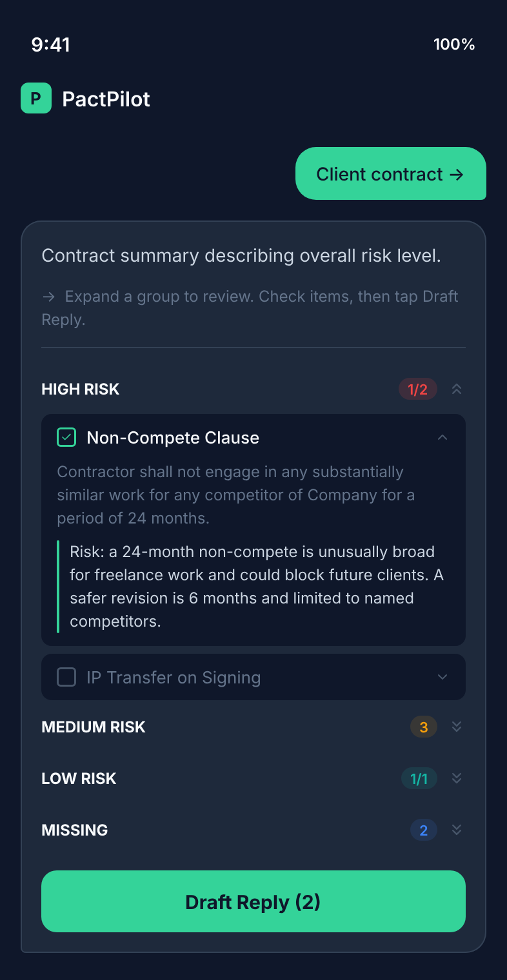Screen dimensions: 507x980
Task: Check the IP Transfer on Signing checkbox
Action: [66, 677]
